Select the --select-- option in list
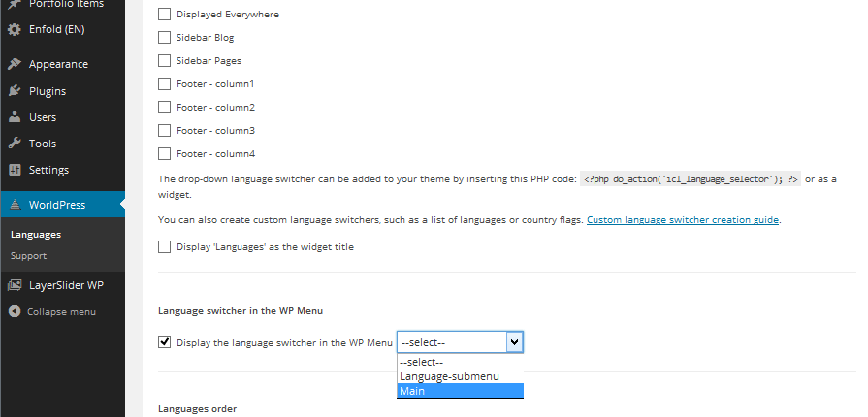 click(460, 362)
